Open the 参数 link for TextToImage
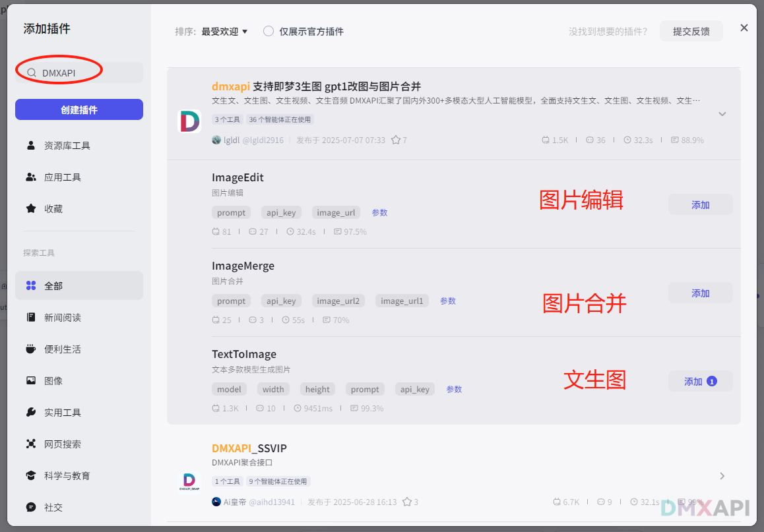 click(x=454, y=389)
